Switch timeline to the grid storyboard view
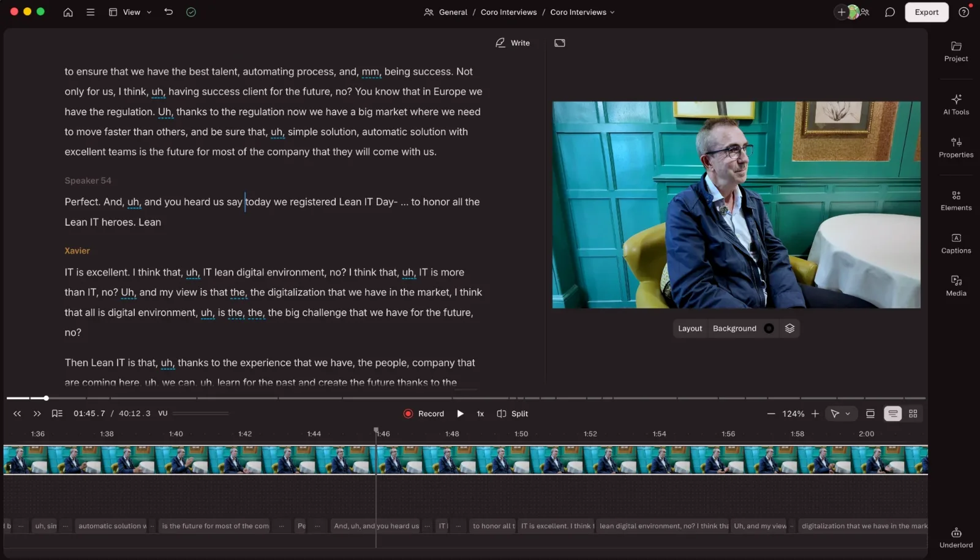This screenshot has height=560, width=980. point(913,414)
